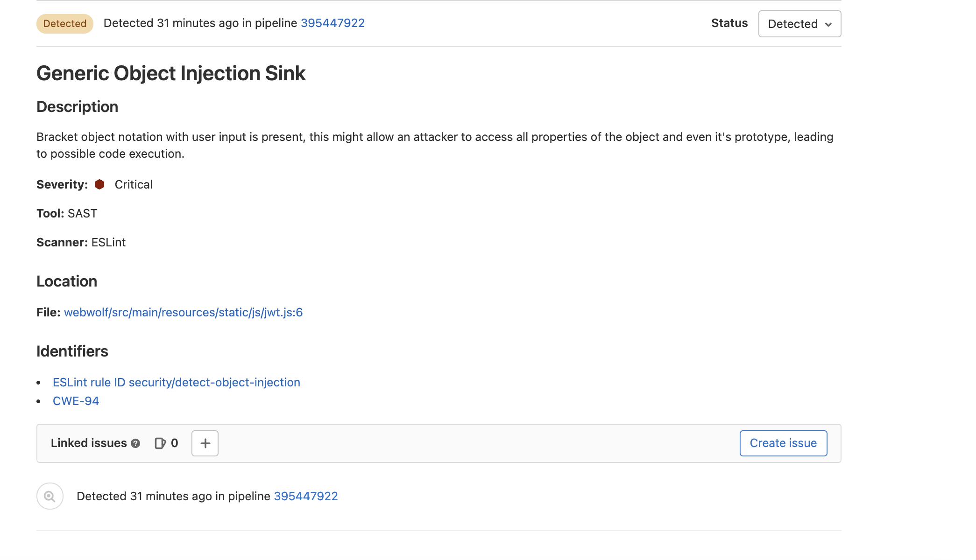Open the ESLint rule security/detect-object-injection identifier
The height and width of the screenshot is (560, 976).
(176, 382)
